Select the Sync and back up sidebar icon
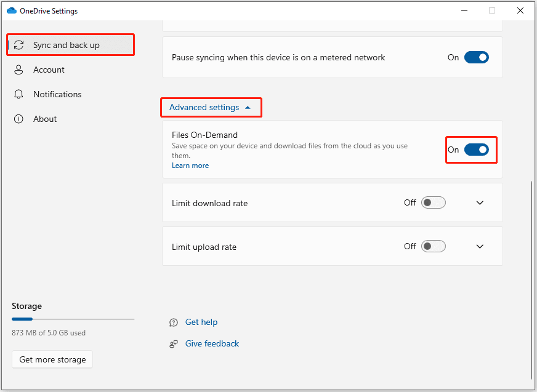Screen dimensions: 537x392 click(19, 44)
